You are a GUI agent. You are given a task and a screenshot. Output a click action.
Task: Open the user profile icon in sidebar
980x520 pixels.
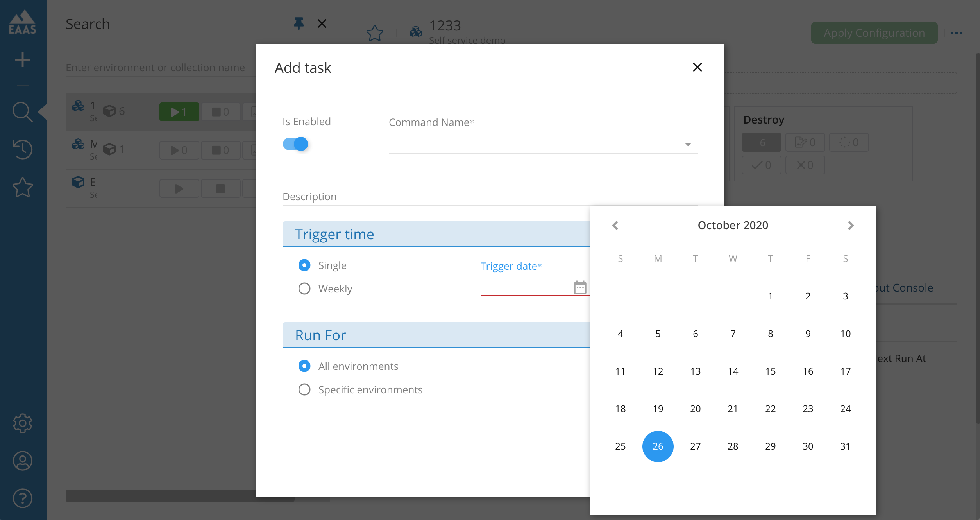(23, 461)
